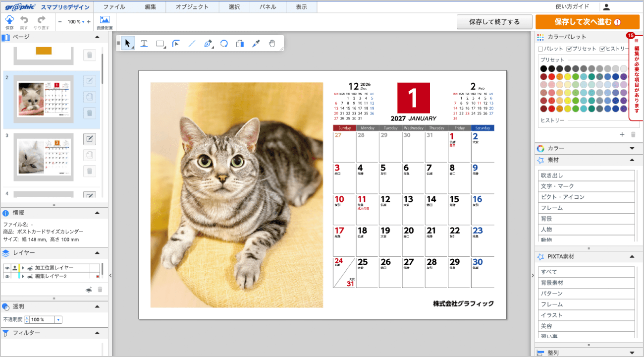Open the 編集 menu
The height and width of the screenshot is (357, 644).
(151, 7)
